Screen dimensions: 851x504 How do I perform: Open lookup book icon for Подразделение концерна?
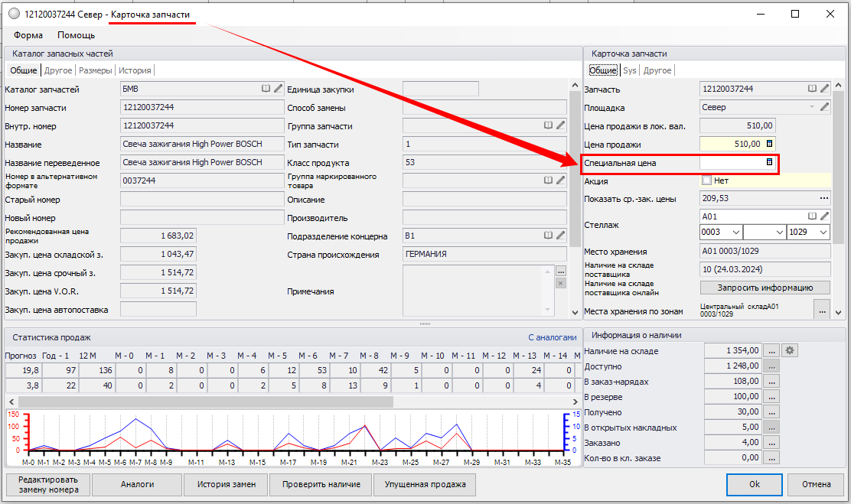[548, 236]
